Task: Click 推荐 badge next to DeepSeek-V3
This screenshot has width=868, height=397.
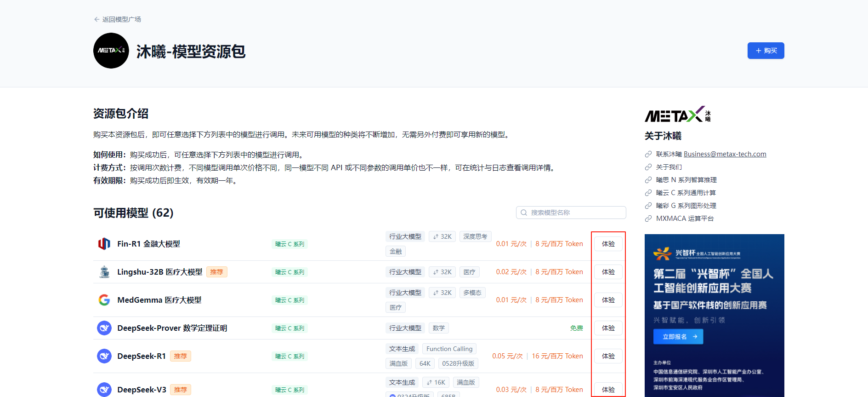Action: tap(180, 390)
